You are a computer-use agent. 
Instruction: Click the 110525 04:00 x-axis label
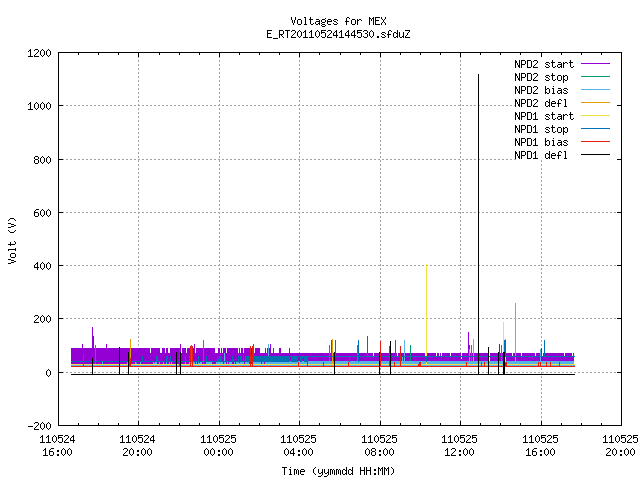298,446
